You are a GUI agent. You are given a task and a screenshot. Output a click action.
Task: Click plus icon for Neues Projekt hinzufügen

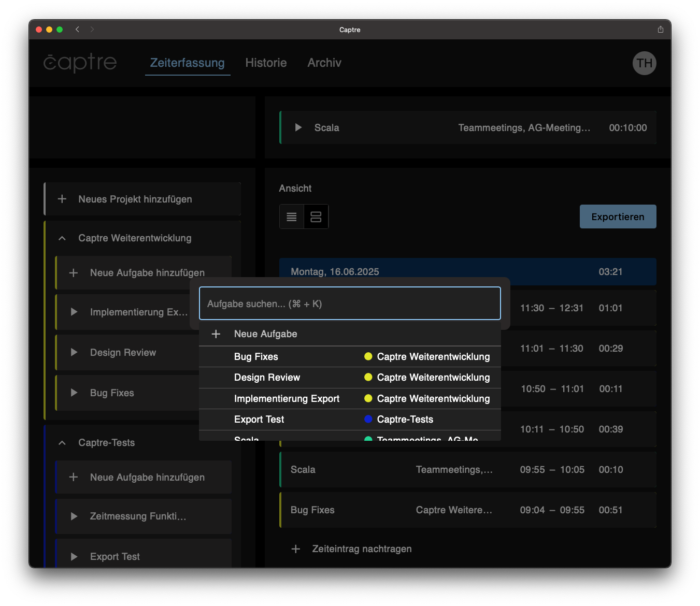coord(62,199)
